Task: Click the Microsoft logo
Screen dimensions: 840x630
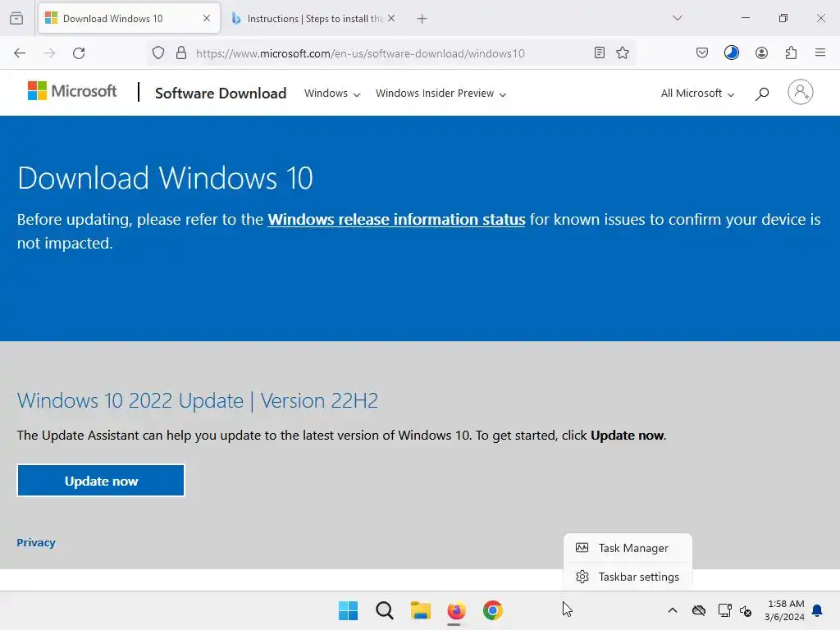Action: (x=72, y=91)
